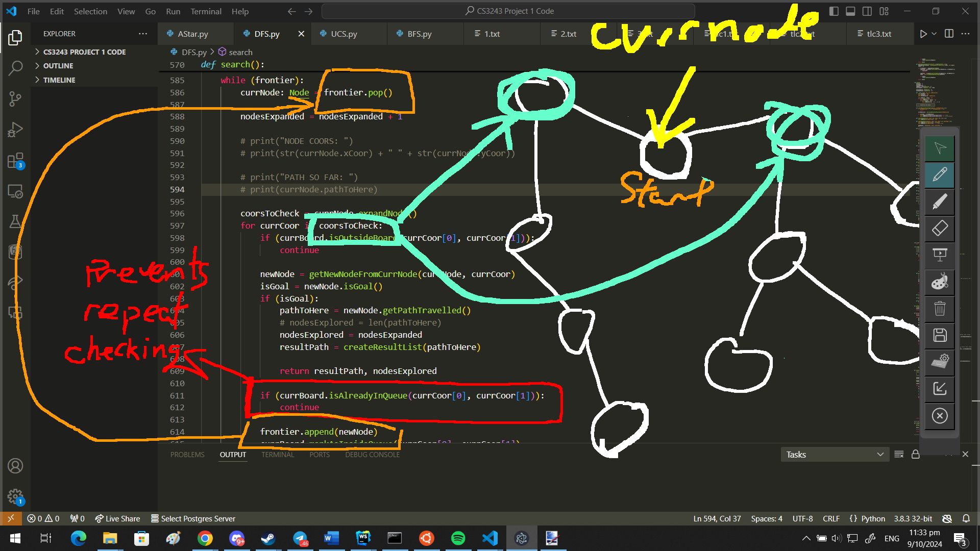Open editor More Actions menu
The height and width of the screenshot is (551, 980).
tap(965, 34)
